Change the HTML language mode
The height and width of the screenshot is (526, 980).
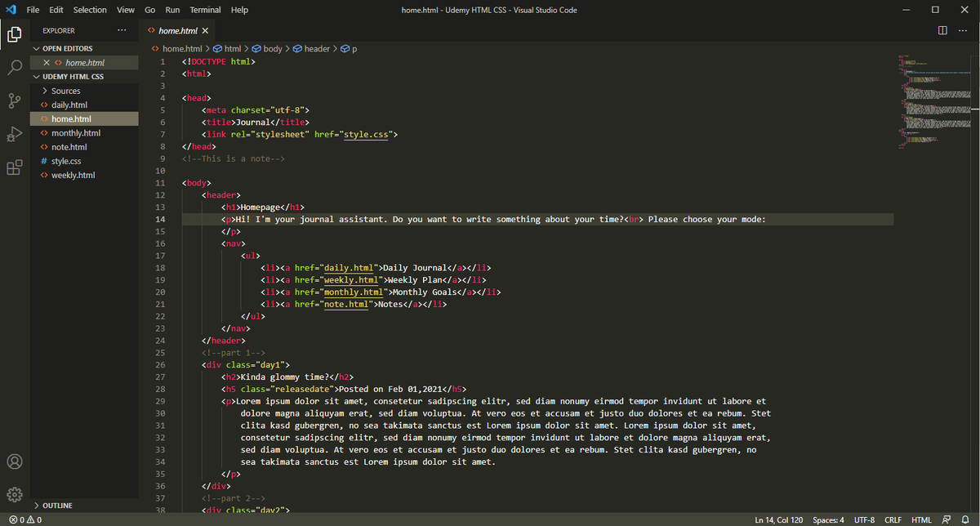[921, 519]
